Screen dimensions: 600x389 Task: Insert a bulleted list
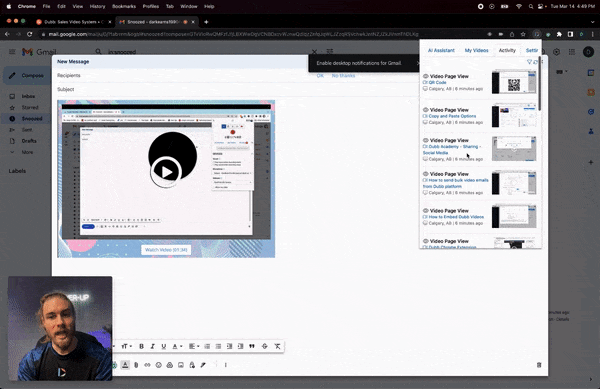218,346
